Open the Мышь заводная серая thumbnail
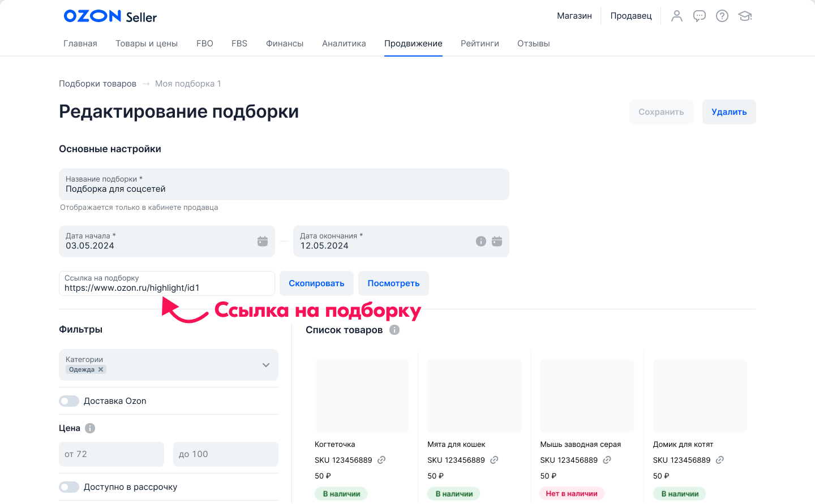 (587, 396)
